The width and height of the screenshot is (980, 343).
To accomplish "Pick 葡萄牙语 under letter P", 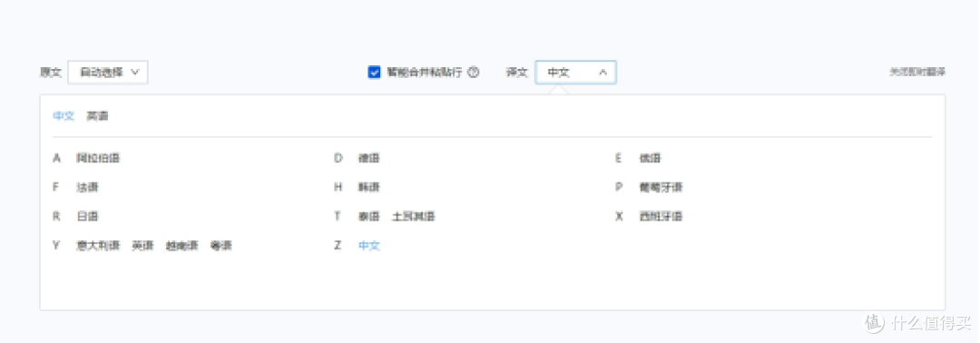I will point(661,188).
